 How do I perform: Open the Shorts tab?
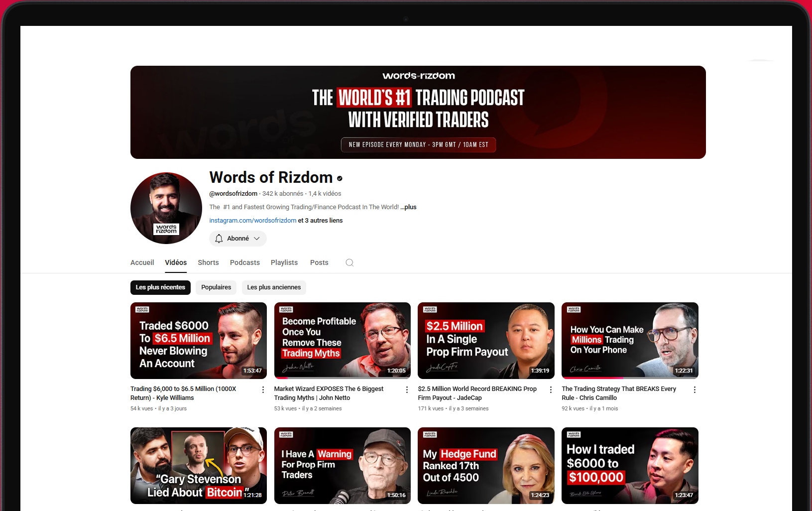pos(208,262)
